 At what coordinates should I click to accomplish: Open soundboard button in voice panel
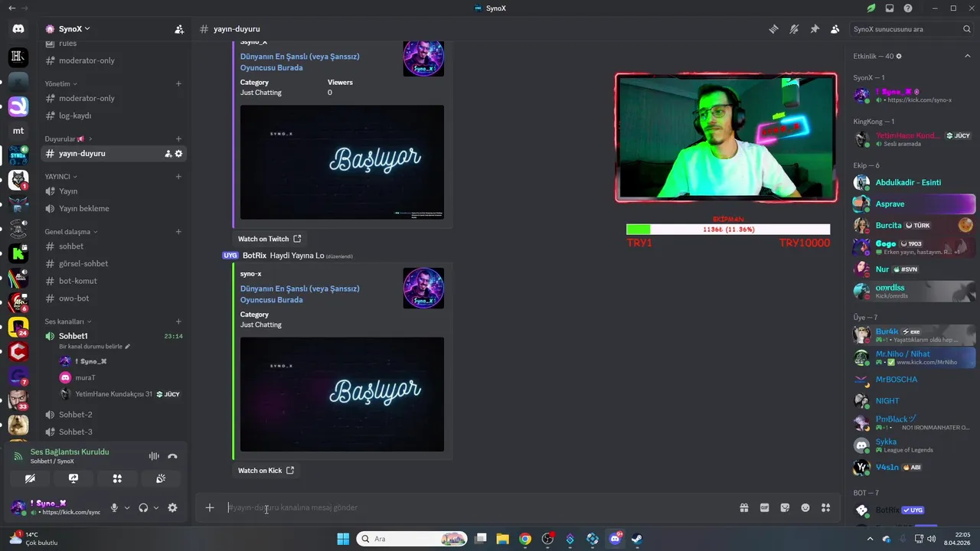tap(161, 478)
